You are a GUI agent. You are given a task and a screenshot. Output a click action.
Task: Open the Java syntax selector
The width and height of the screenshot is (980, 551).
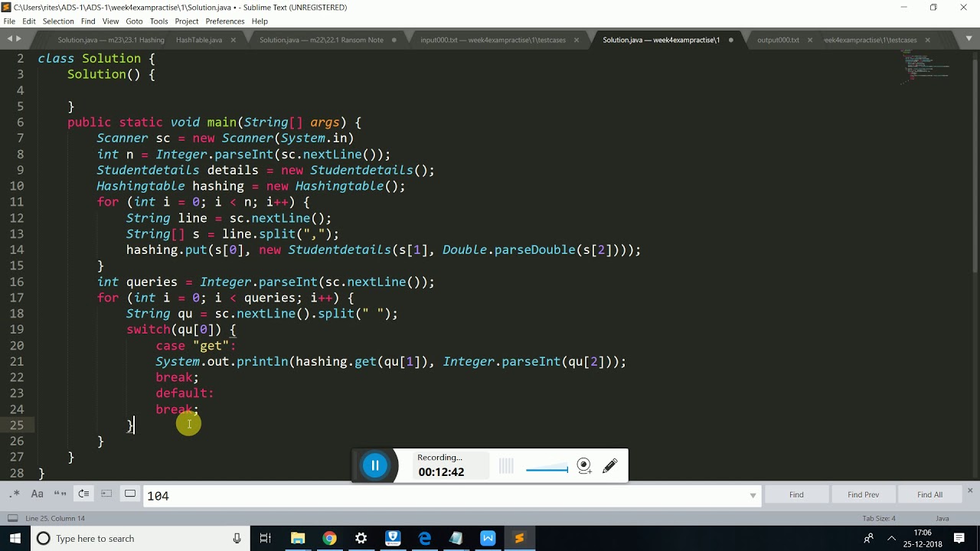click(942, 518)
